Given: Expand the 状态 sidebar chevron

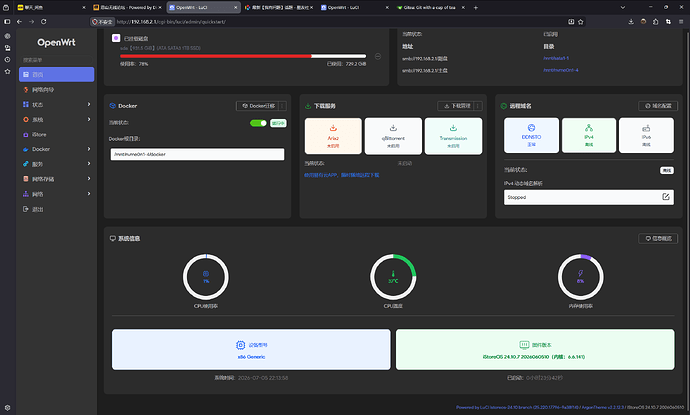Looking at the screenshot, I should pos(89,104).
